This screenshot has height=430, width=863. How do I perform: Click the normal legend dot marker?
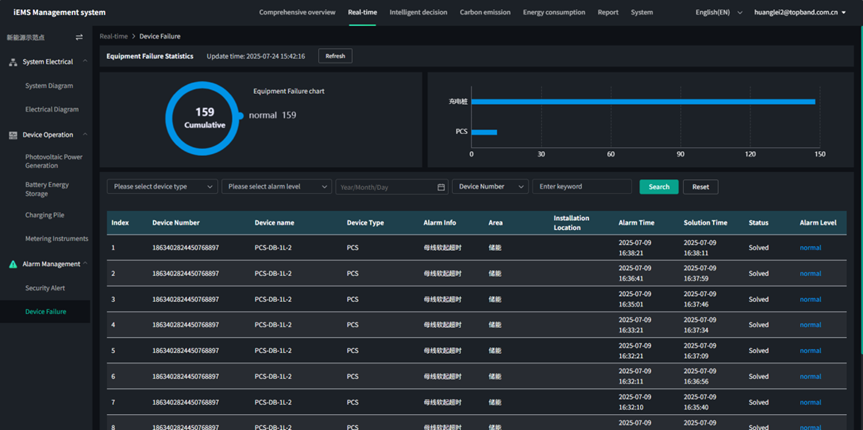click(x=241, y=116)
